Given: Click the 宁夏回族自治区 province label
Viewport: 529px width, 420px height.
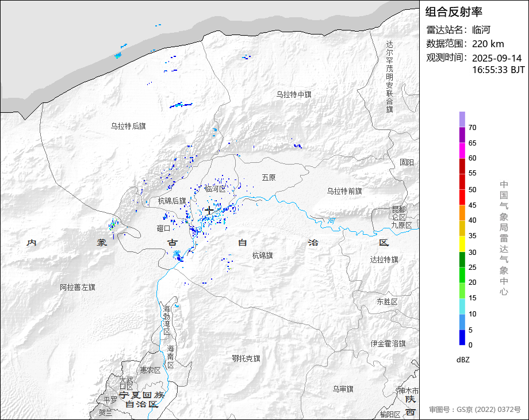Looking at the screenshot, I should (x=141, y=400).
